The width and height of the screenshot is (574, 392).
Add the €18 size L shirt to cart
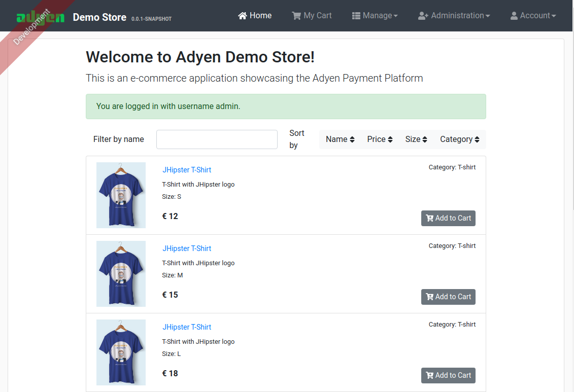pos(448,376)
